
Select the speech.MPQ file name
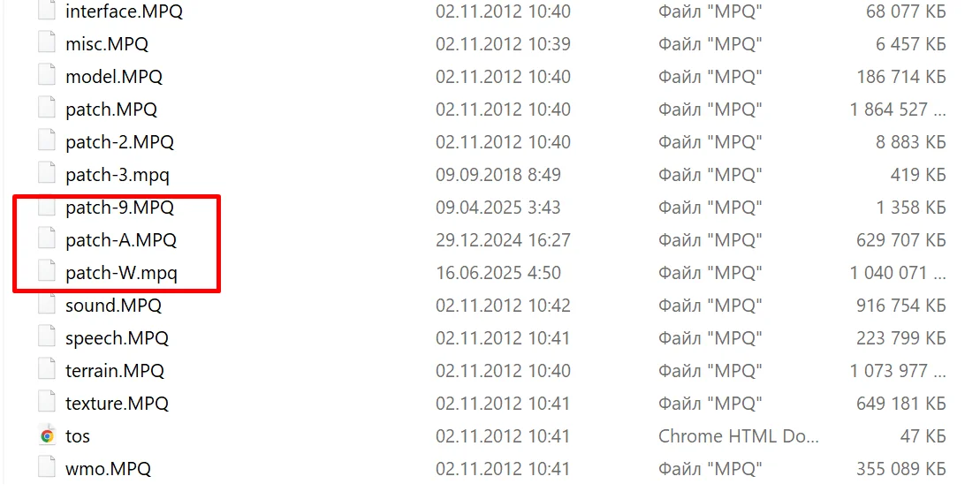point(117,338)
